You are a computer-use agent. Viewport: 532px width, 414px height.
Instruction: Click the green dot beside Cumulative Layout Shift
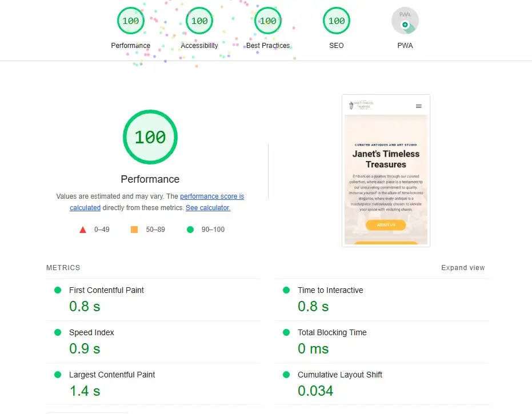(286, 374)
